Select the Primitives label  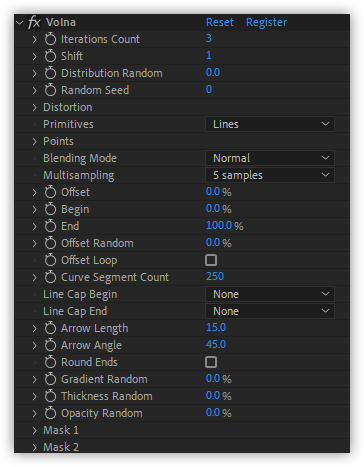point(68,124)
